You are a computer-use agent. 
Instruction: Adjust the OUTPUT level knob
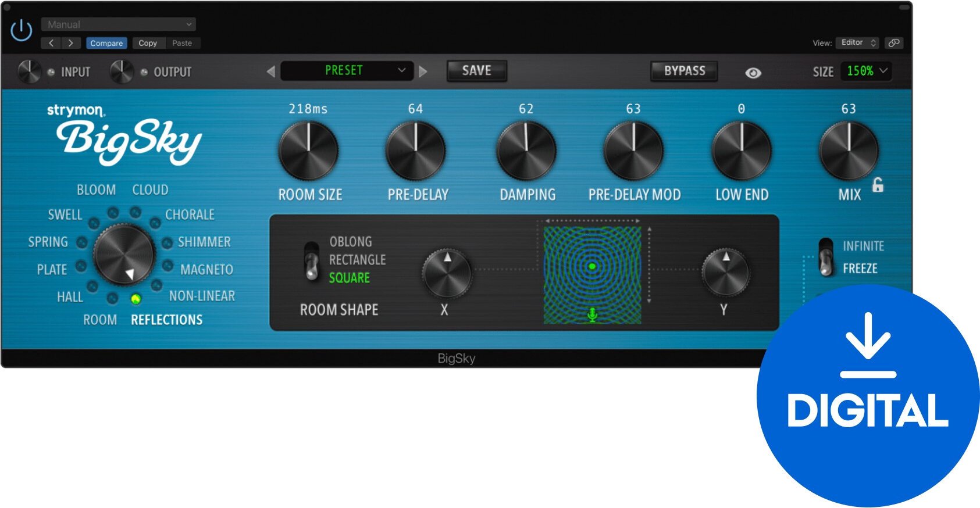(122, 71)
